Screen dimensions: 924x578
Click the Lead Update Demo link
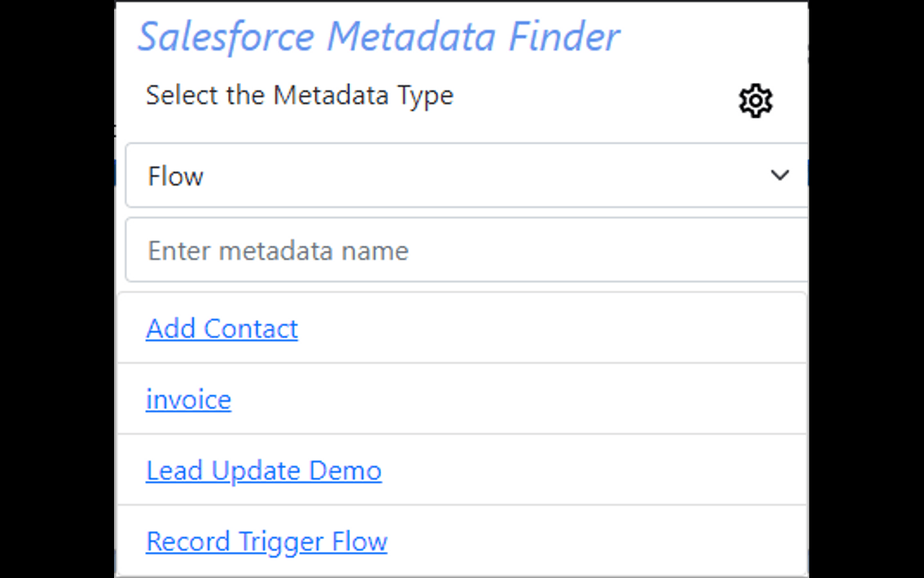263,470
